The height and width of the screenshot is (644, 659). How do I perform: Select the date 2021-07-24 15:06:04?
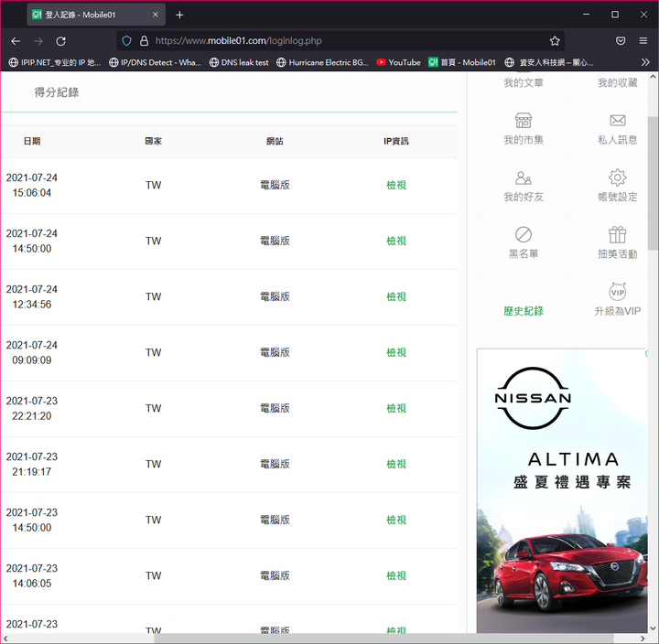tap(31, 186)
